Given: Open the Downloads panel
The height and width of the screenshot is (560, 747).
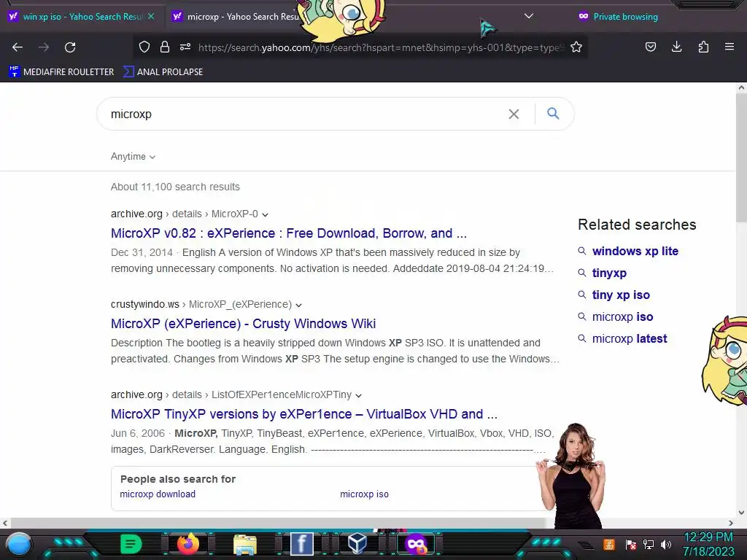Looking at the screenshot, I should pos(676,47).
